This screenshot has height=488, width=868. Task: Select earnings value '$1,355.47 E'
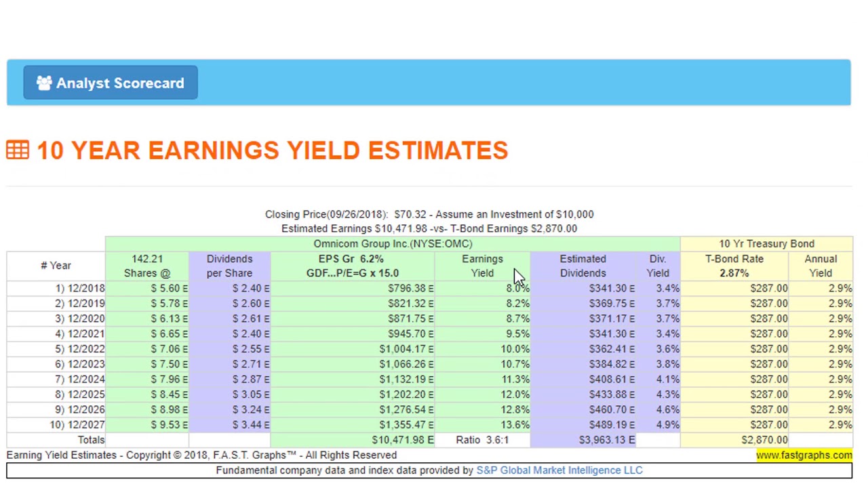[x=406, y=424]
